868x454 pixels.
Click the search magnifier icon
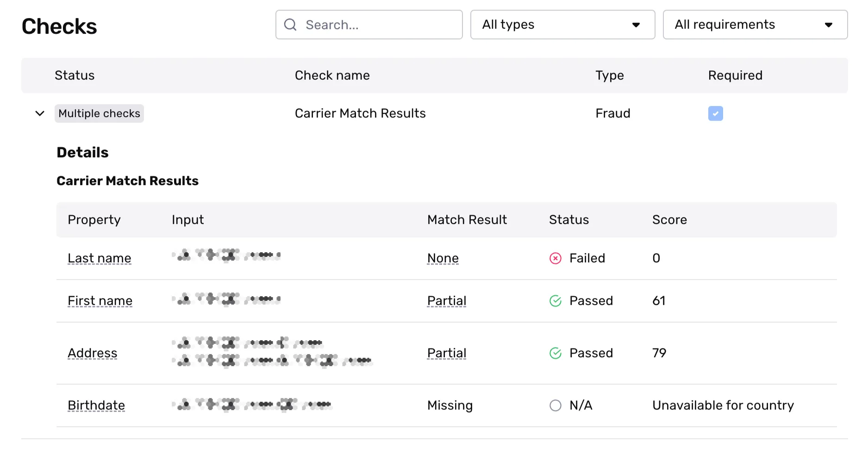click(290, 25)
